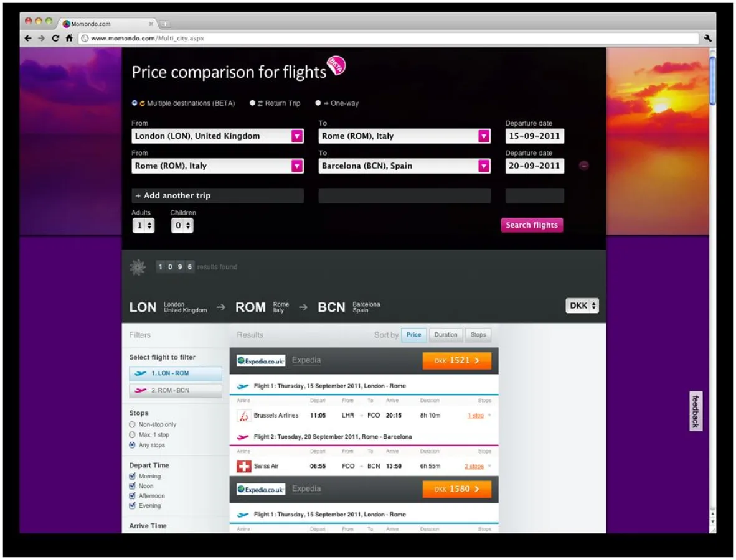Uncheck the Morning depart time filter
The height and width of the screenshot is (560, 736).
(132, 475)
